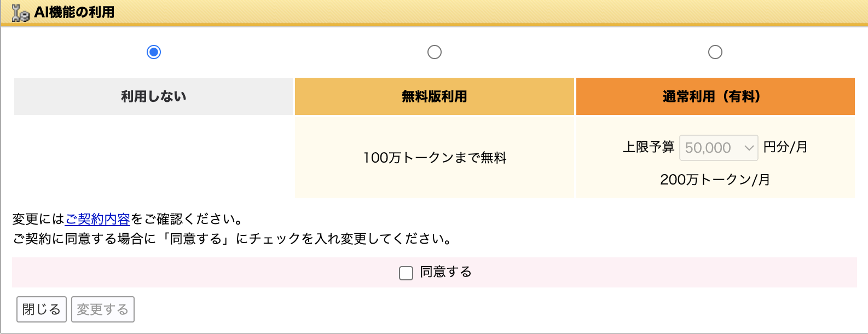The width and height of the screenshot is (868, 334).
Task: Select the 無料版利用 radio button
Action: point(435,52)
